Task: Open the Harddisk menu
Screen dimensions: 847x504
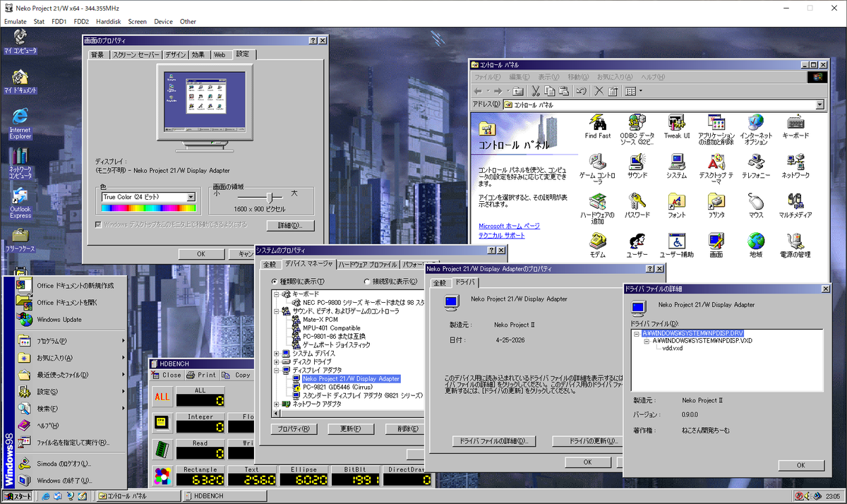Action: (x=108, y=21)
